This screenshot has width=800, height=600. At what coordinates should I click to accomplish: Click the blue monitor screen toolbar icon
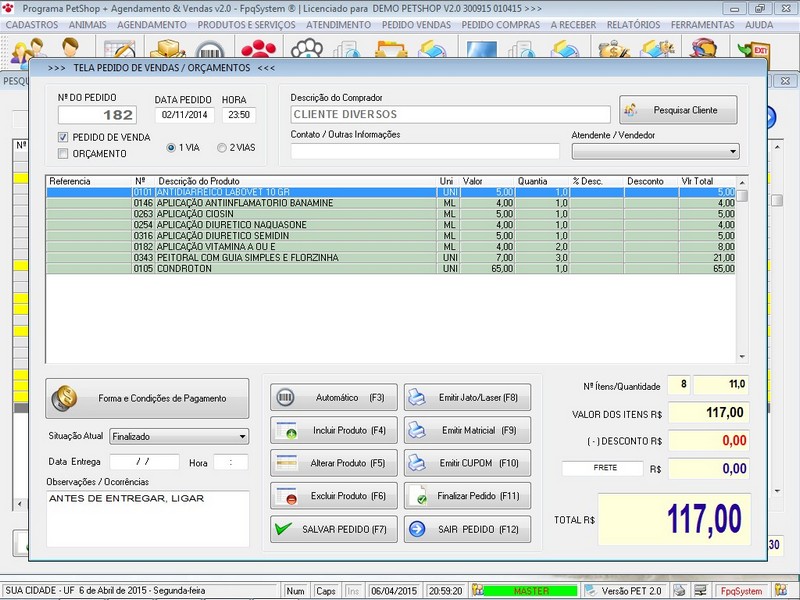[482, 49]
